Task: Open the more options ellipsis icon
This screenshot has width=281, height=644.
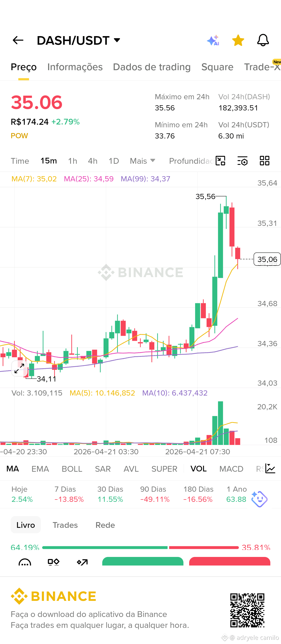Action: [x=25, y=562]
